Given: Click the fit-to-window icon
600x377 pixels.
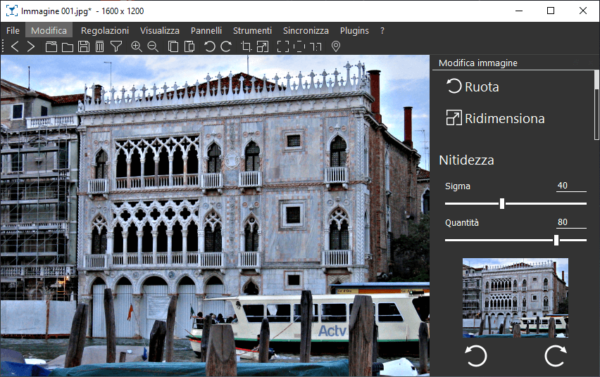Looking at the screenshot, I should (x=299, y=47).
